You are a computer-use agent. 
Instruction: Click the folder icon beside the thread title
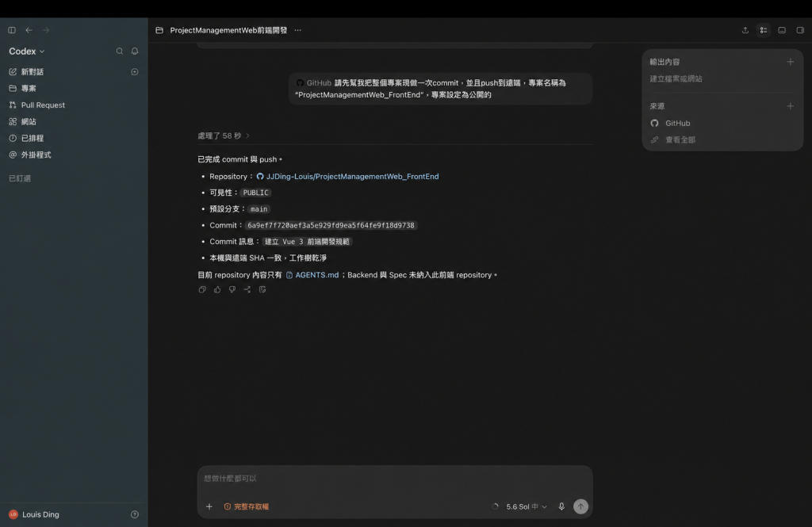tap(159, 30)
